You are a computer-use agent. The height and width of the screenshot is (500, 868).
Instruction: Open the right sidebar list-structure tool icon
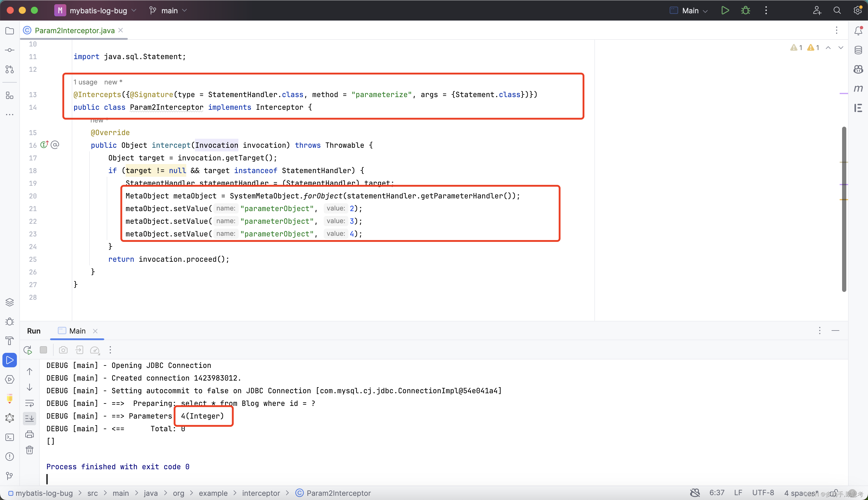tap(858, 108)
